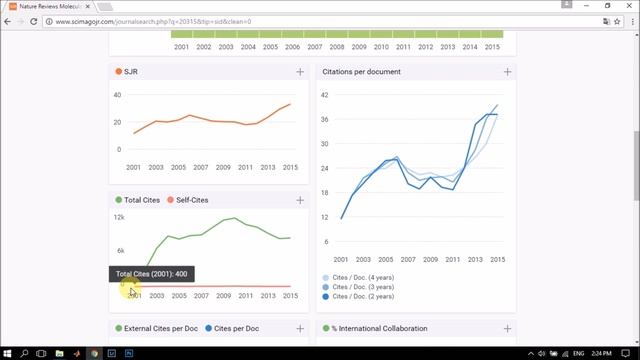Click the site information icon in address bar
Viewport: 640px width, 360px height.
tap(49, 22)
